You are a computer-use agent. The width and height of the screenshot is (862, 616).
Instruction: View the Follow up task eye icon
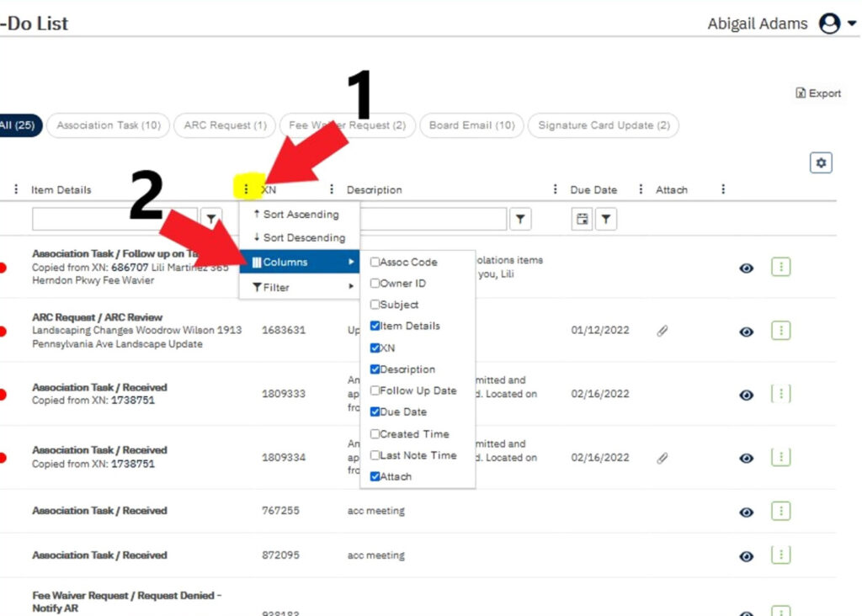[746, 268]
